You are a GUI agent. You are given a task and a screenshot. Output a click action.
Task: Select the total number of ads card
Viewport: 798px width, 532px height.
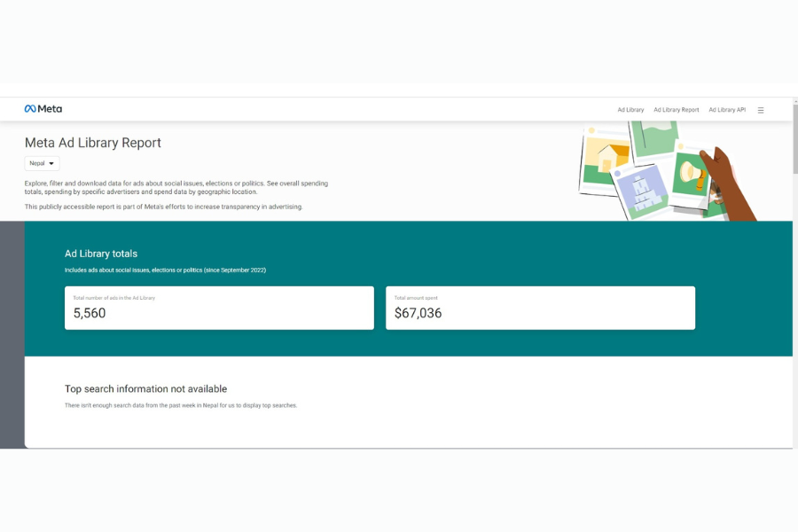pyautogui.click(x=219, y=308)
